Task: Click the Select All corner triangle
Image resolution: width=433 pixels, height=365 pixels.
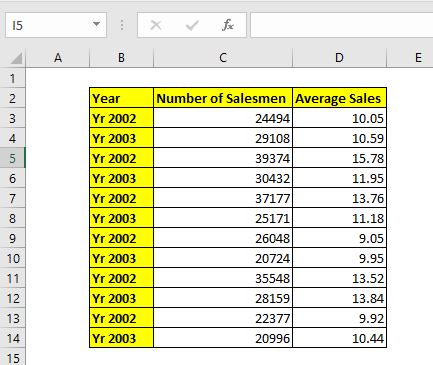Action: tap(16, 58)
